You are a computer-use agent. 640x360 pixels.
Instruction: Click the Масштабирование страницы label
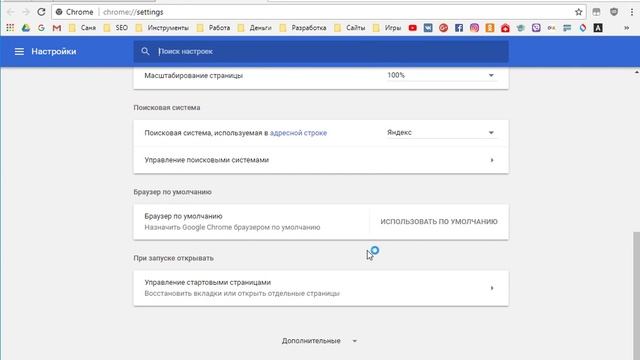click(193, 76)
